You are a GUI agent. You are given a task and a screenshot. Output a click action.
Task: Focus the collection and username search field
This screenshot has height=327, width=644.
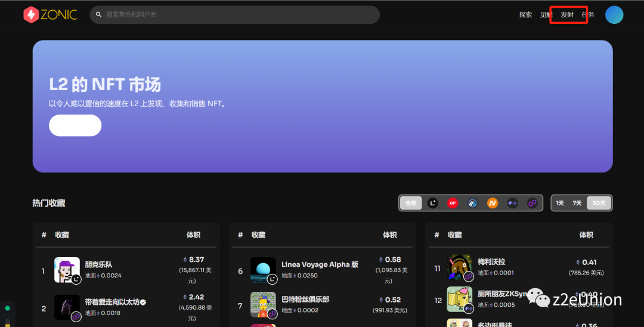pyautogui.click(x=234, y=14)
